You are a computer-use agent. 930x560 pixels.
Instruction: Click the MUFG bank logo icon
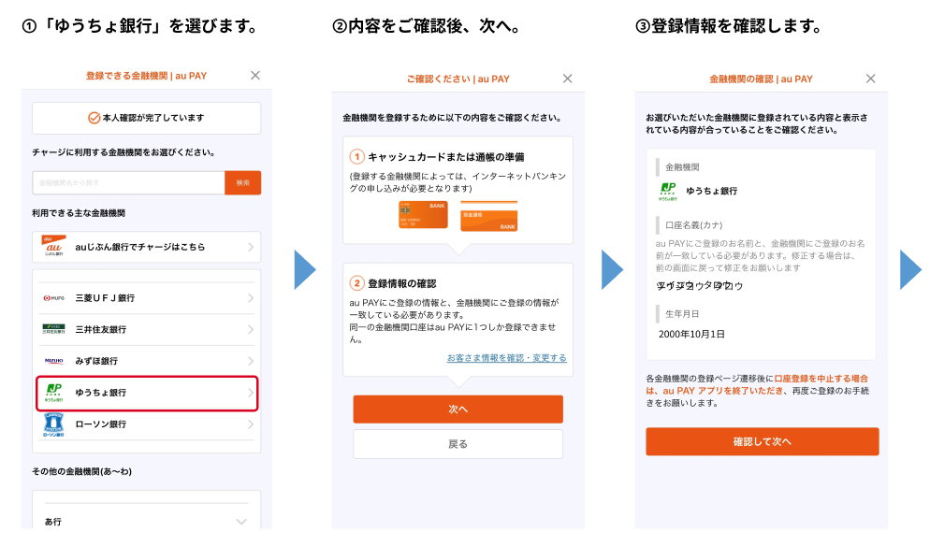pos(53,298)
